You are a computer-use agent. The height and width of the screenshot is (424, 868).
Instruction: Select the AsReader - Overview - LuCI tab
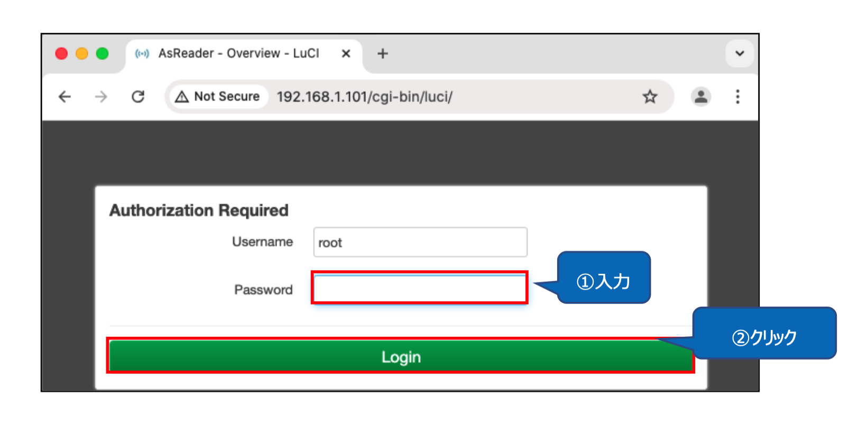238,53
